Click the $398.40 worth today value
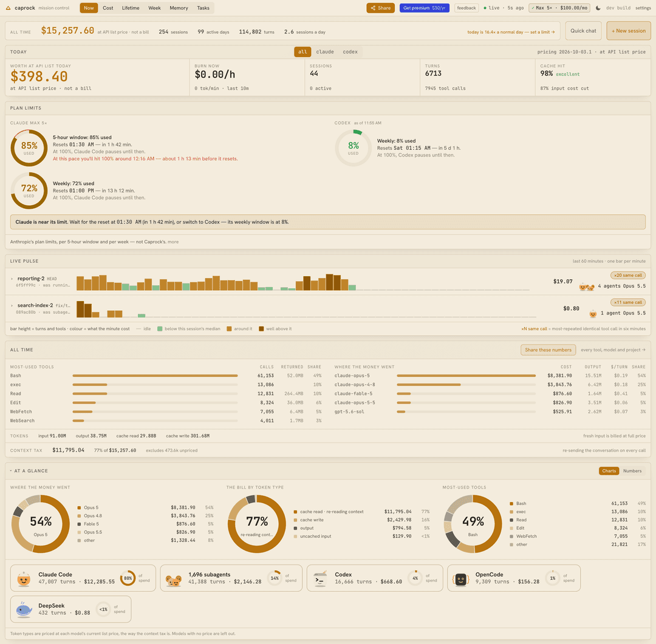 click(39, 76)
